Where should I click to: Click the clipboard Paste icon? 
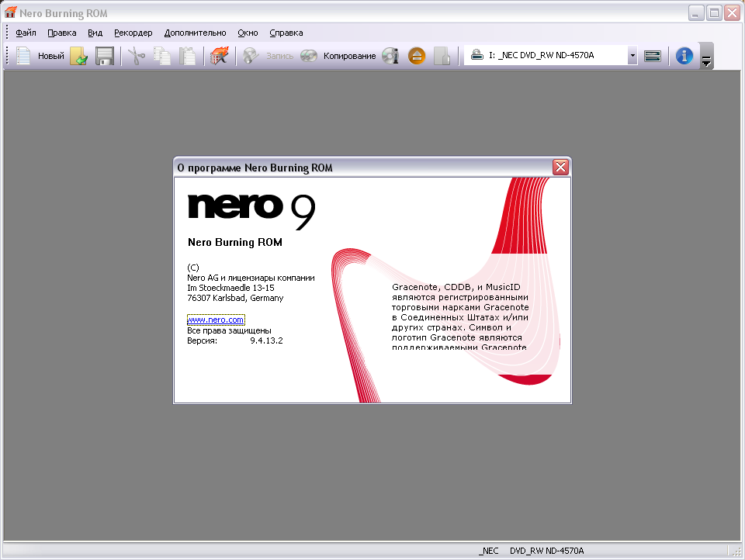click(188, 56)
